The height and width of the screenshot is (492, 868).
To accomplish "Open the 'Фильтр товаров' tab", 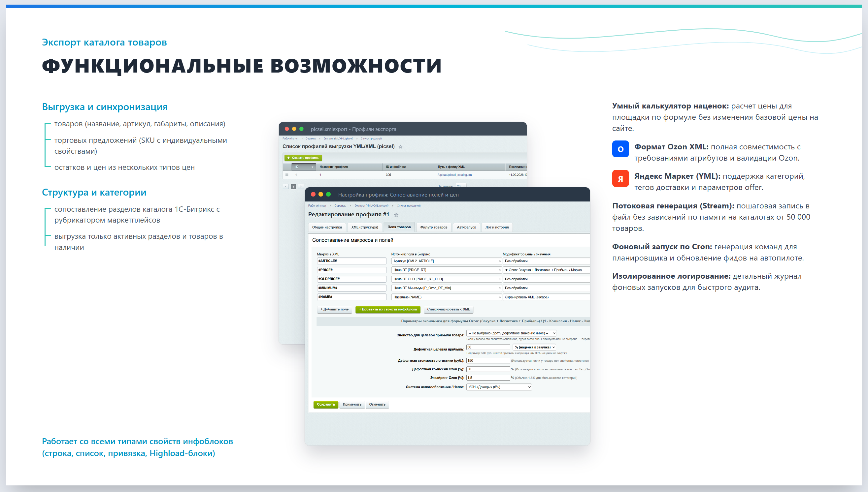I will (433, 228).
